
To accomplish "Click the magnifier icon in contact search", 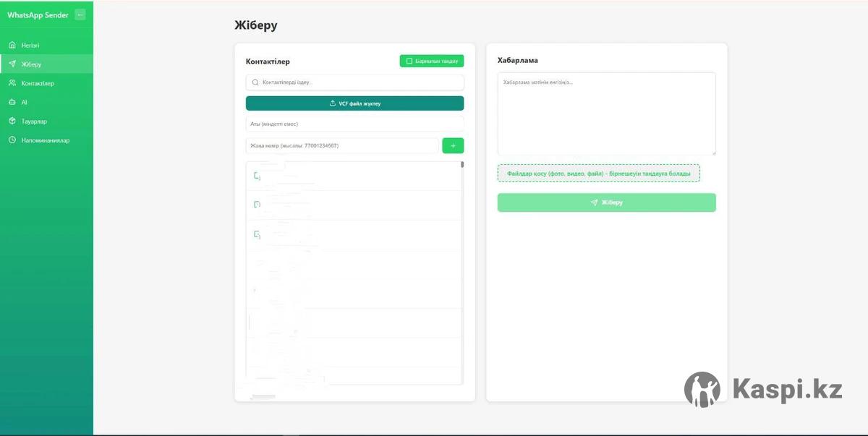I will click(x=255, y=82).
